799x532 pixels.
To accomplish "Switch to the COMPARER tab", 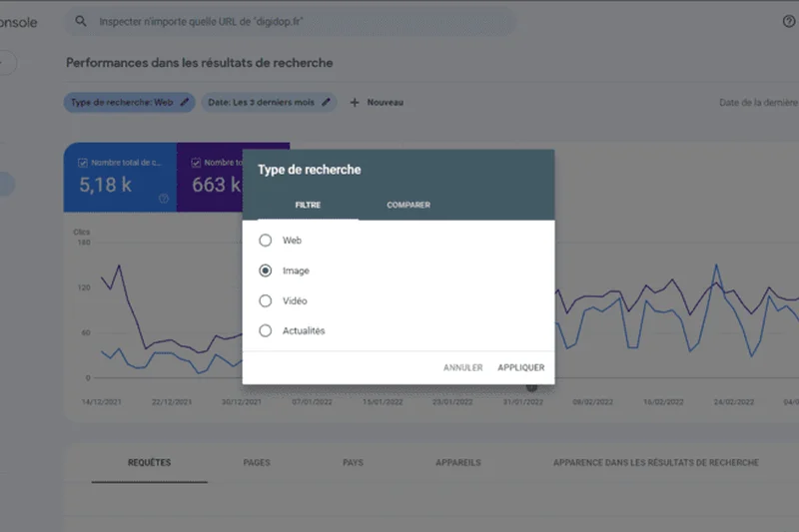I will point(408,205).
